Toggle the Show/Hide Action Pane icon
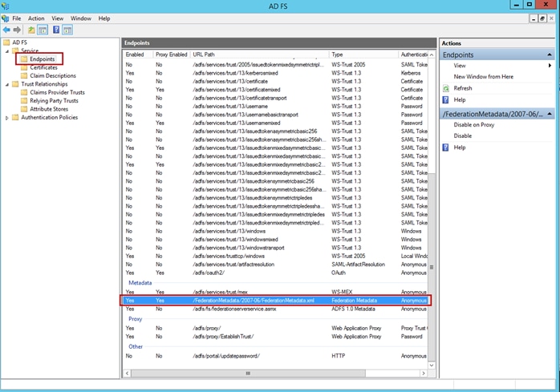Image resolution: width=560 pixels, height=392 pixels. click(x=67, y=30)
